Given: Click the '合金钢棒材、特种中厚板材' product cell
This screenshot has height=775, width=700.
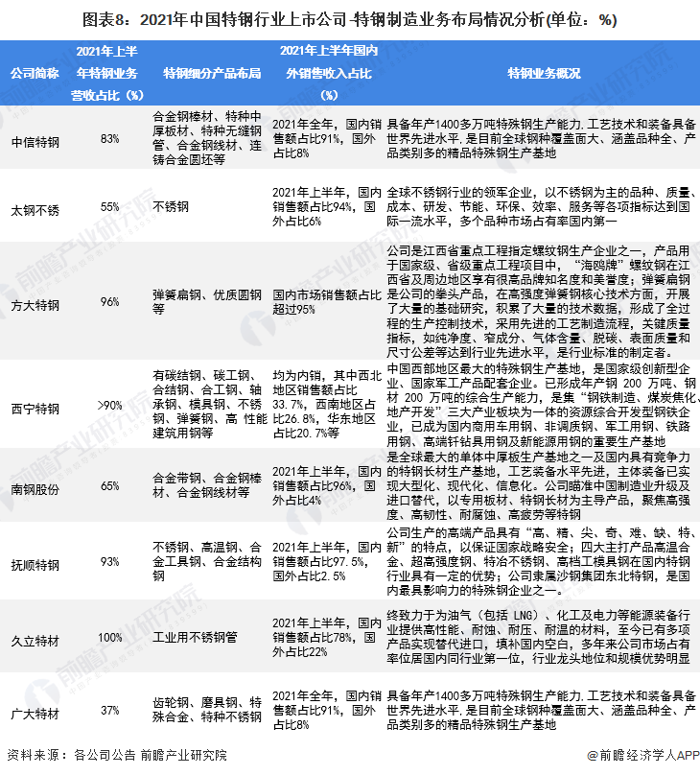Looking at the screenshot, I should 207,138.
